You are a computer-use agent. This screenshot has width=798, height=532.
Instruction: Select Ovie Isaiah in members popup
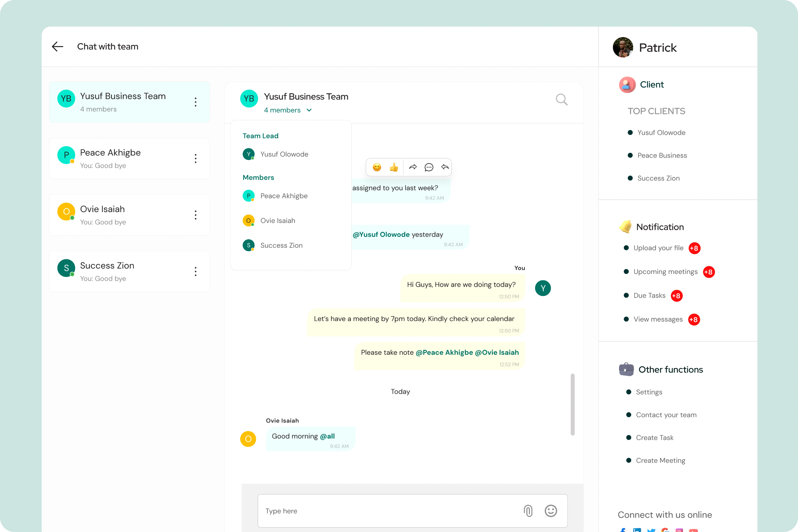point(277,221)
